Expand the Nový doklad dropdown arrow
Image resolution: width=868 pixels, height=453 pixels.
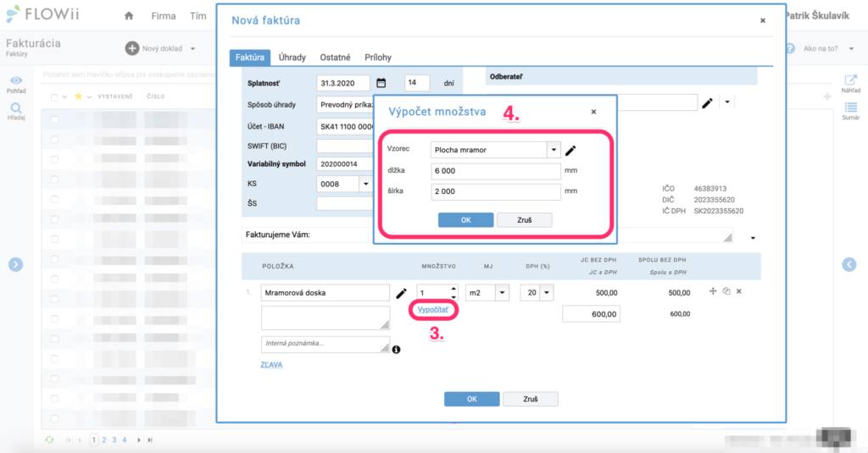(x=192, y=48)
